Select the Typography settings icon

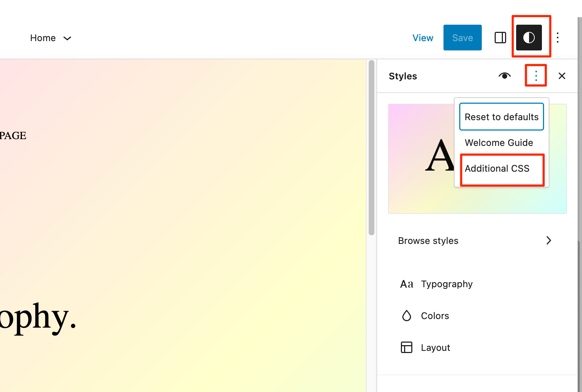447,284
